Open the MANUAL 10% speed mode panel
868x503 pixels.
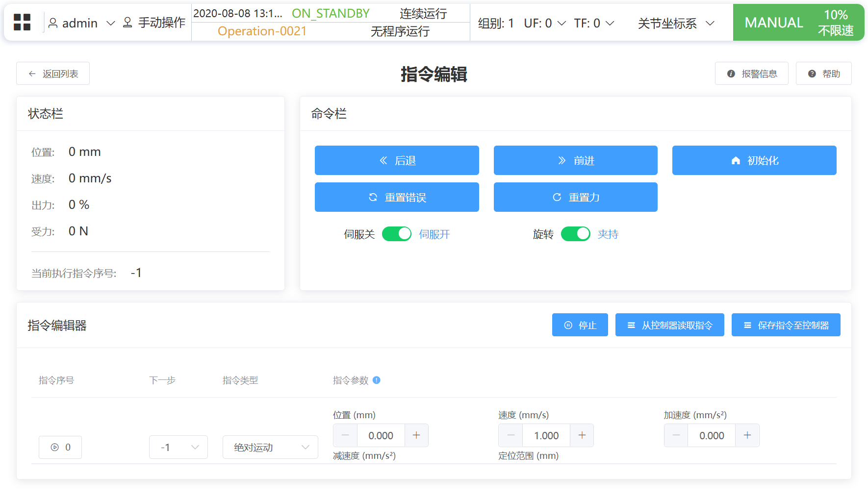798,23
